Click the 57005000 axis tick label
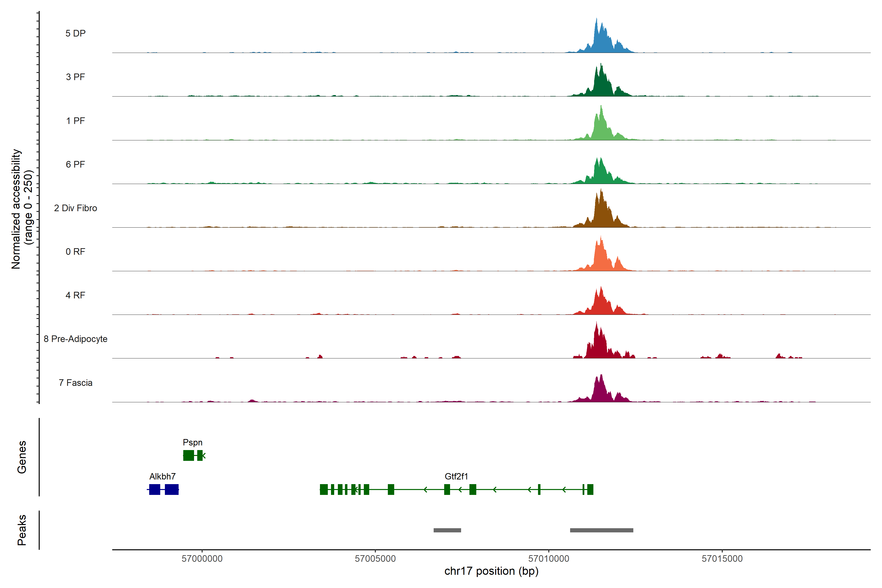 (375, 558)
